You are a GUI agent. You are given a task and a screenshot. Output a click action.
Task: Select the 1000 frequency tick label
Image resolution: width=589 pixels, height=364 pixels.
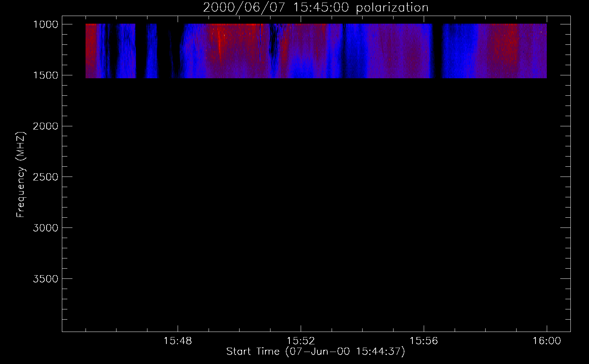[46, 24]
